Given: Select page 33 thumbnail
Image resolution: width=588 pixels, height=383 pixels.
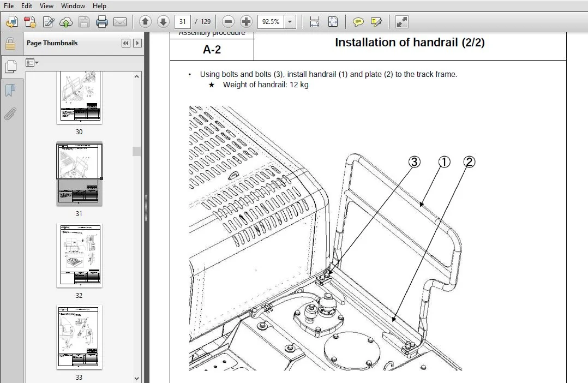Looking at the screenshot, I should pyautogui.click(x=79, y=337).
